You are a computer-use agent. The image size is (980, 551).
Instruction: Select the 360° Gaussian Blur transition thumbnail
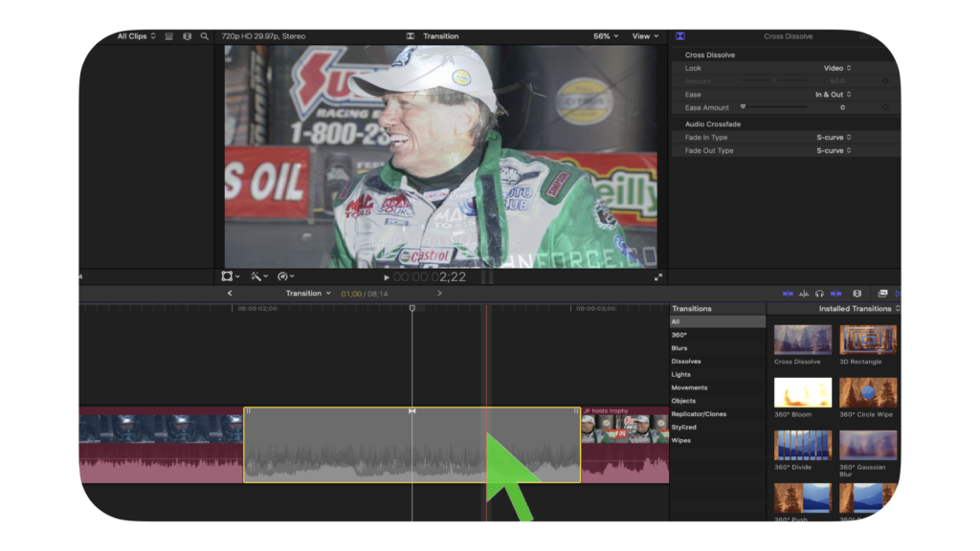tap(868, 445)
